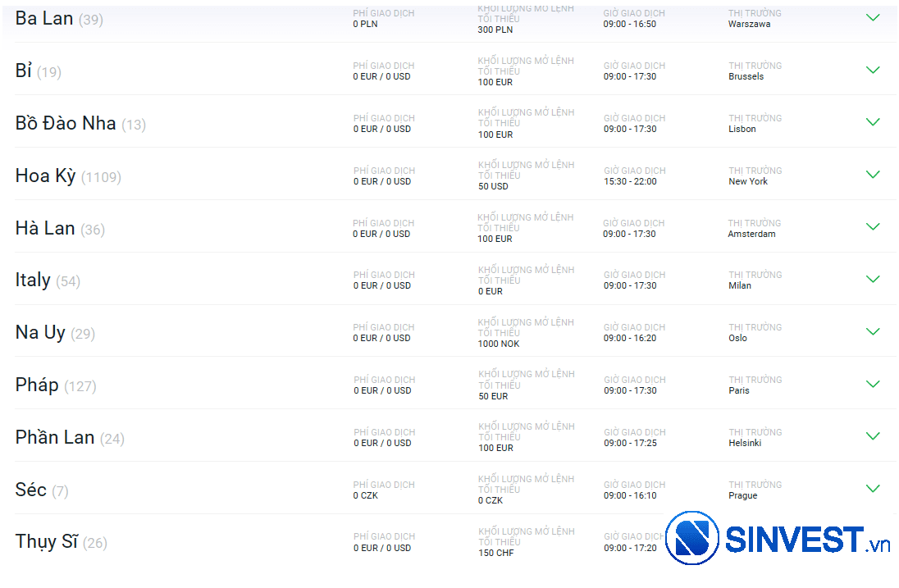This screenshot has height=588, width=899.
Task: Select the Oslo market name
Action: [x=738, y=338]
